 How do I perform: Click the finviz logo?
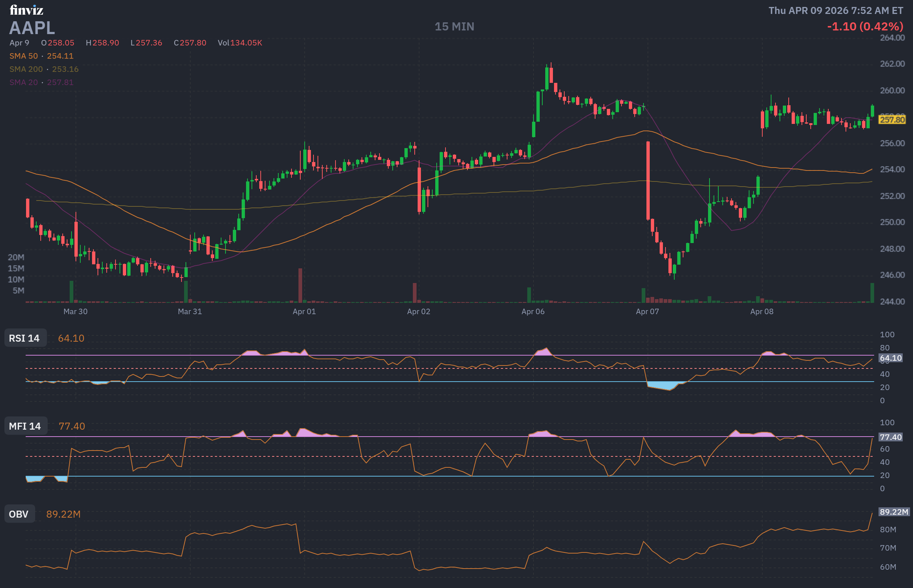(26, 10)
